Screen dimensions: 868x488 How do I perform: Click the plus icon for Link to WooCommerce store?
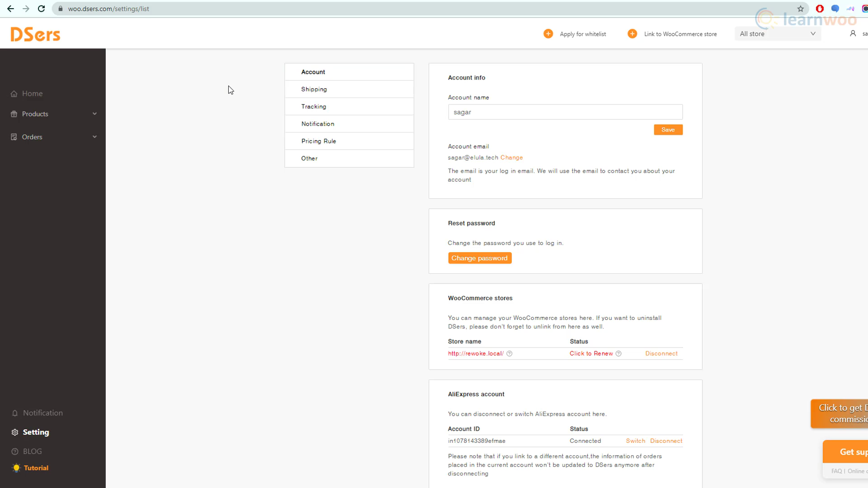click(632, 34)
